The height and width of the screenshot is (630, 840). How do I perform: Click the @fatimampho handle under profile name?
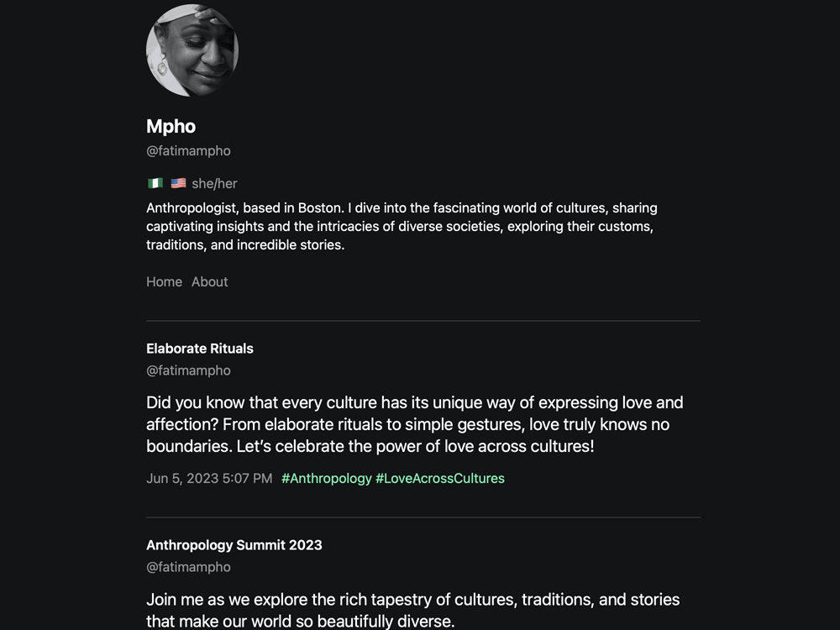[188, 151]
